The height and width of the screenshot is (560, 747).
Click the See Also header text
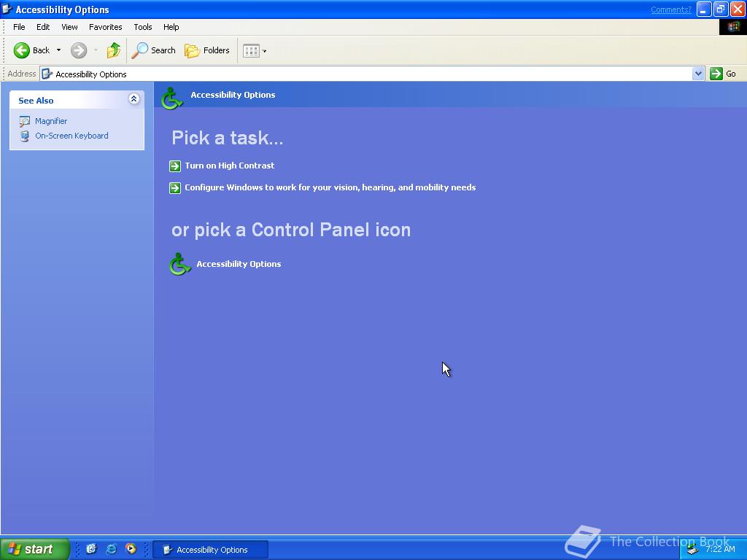click(x=36, y=101)
